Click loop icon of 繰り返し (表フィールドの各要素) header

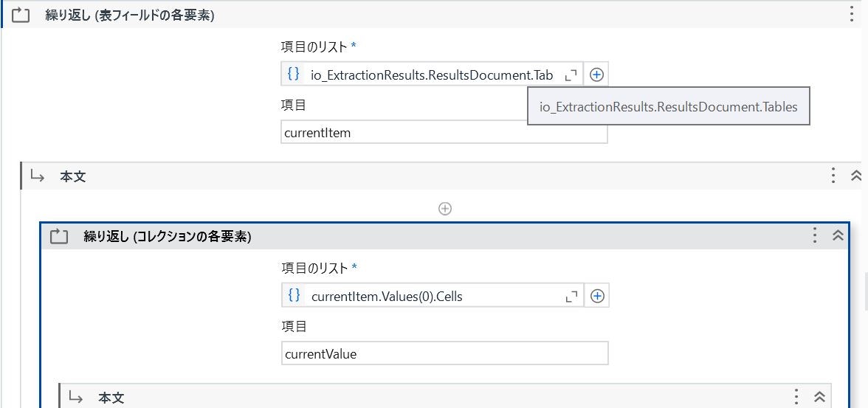(x=21, y=15)
